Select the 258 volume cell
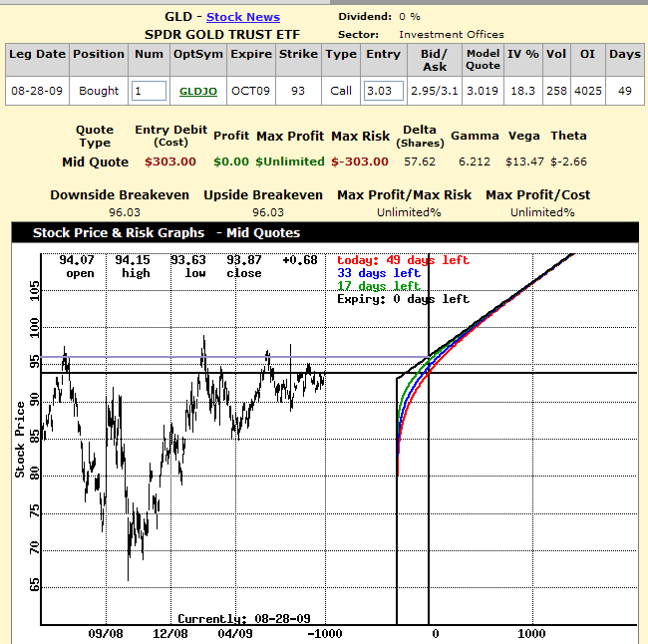The height and width of the screenshot is (644, 648). coord(556,91)
